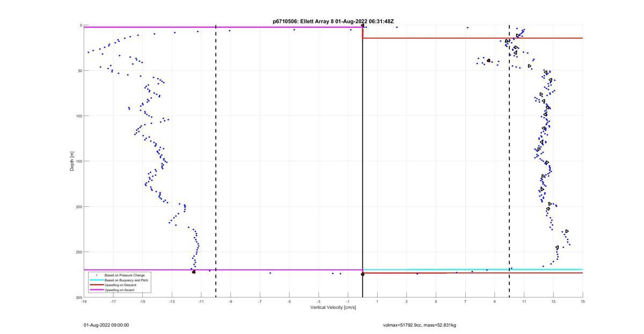Screen dimensions: 644x334
Task: Click x-axis tick label '-19'
Action: 84,301
